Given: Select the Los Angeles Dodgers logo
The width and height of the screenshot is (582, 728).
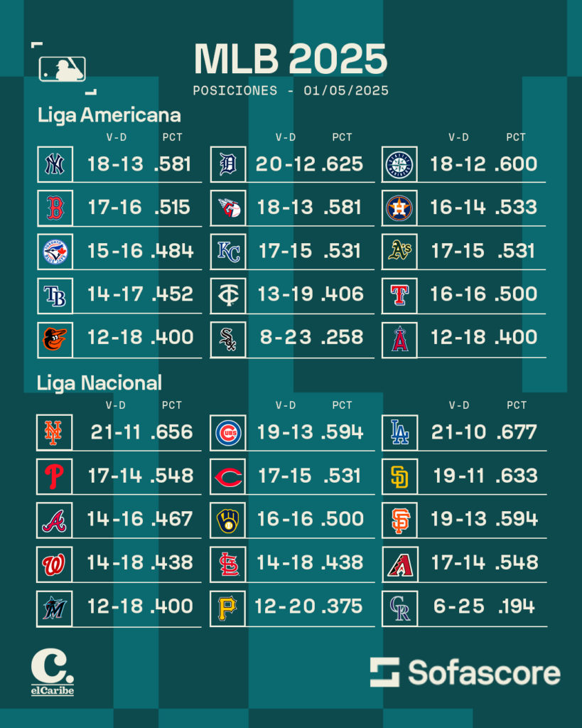Looking at the screenshot, I should click(400, 433).
